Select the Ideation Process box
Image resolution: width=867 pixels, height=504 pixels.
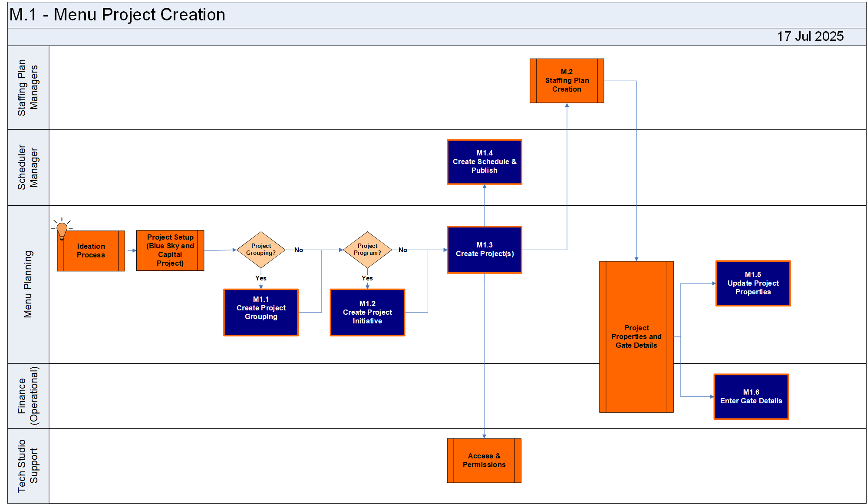tap(91, 251)
